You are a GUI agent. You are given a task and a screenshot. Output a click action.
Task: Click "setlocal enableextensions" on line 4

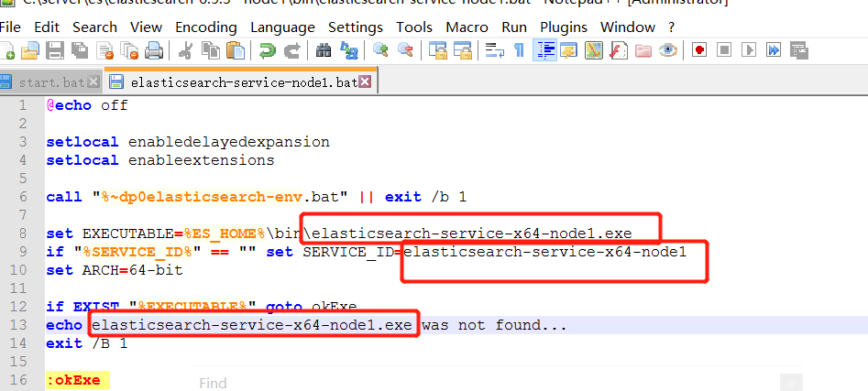160,160
